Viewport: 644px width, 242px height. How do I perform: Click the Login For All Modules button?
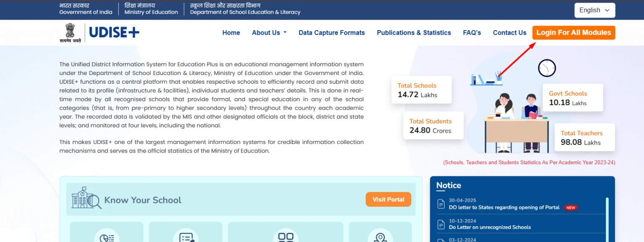(x=574, y=33)
